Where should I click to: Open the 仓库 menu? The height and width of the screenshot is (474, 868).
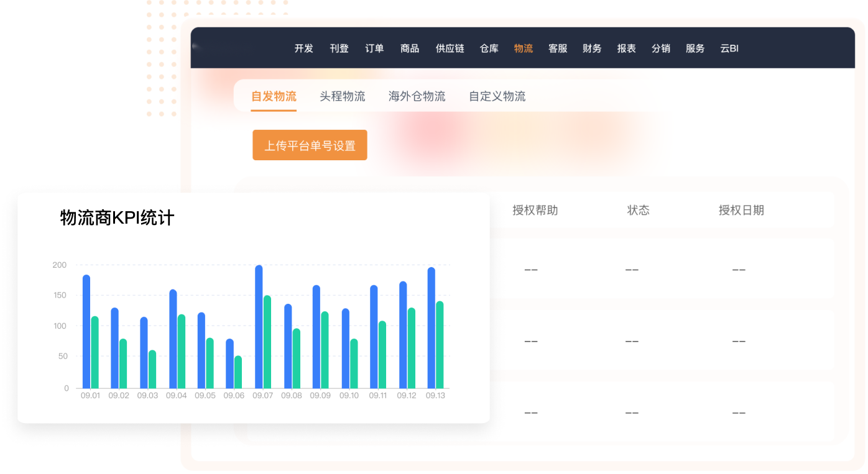(x=489, y=48)
